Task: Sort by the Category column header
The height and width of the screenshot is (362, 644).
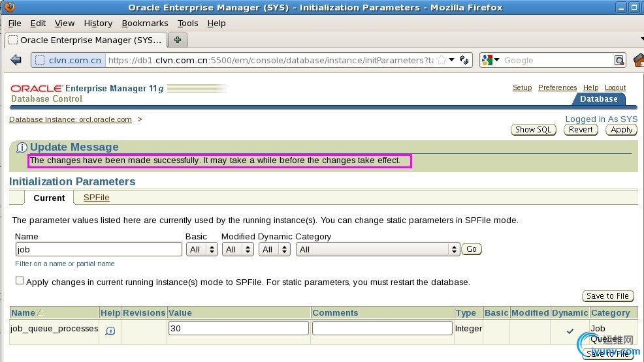Action: coord(610,313)
